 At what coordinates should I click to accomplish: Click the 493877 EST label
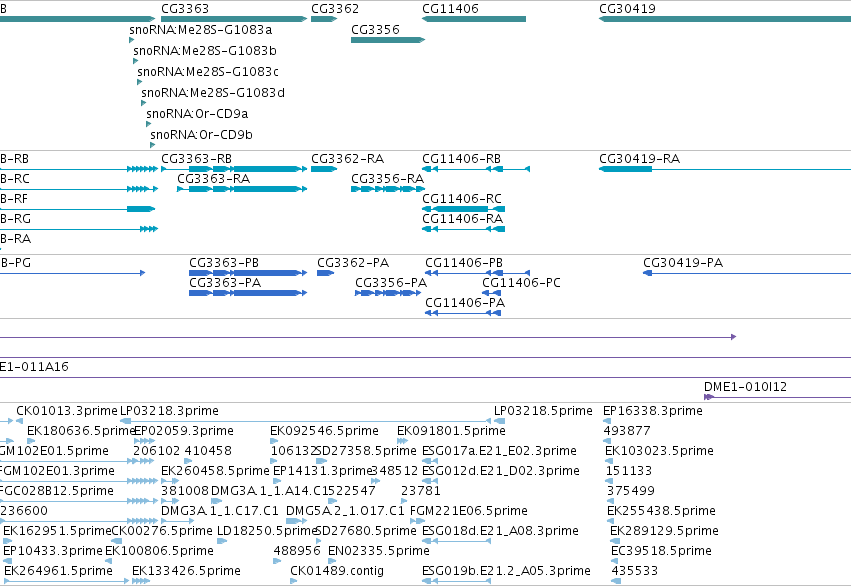click(627, 431)
